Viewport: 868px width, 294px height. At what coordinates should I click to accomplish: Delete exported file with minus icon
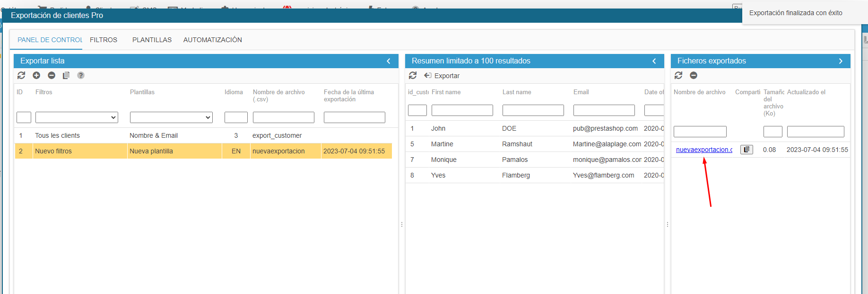click(694, 75)
